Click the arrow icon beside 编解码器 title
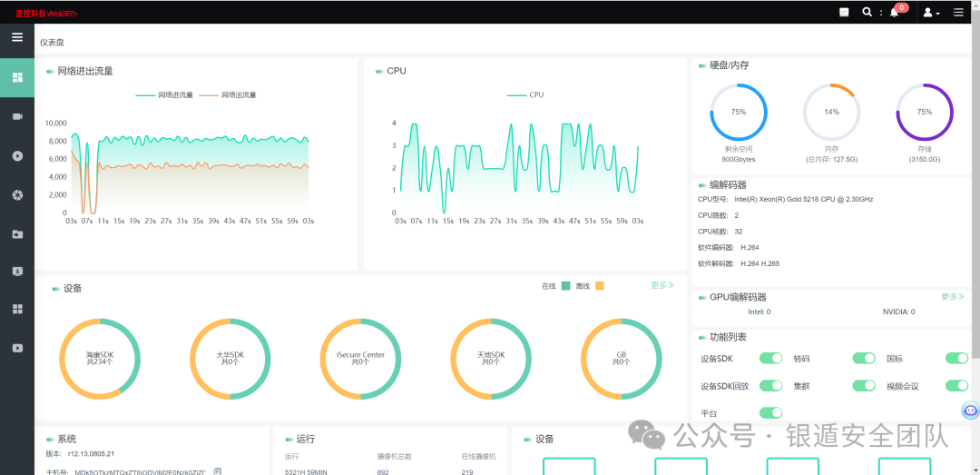The width and height of the screenshot is (980, 475). [x=702, y=185]
